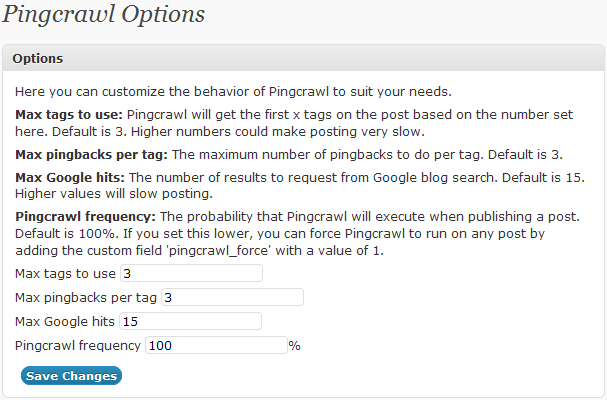The image size is (607, 400).
Task: Click the 'Pingcrawl frequency' field label
Action: point(78,345)
